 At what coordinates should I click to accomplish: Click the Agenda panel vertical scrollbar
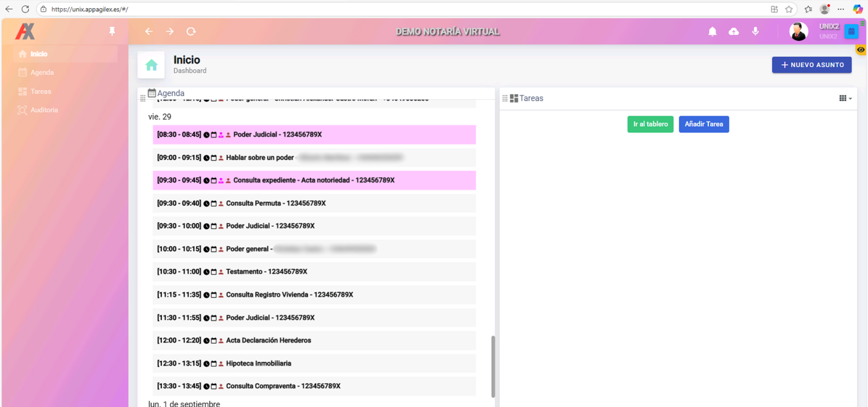(493, 366)
